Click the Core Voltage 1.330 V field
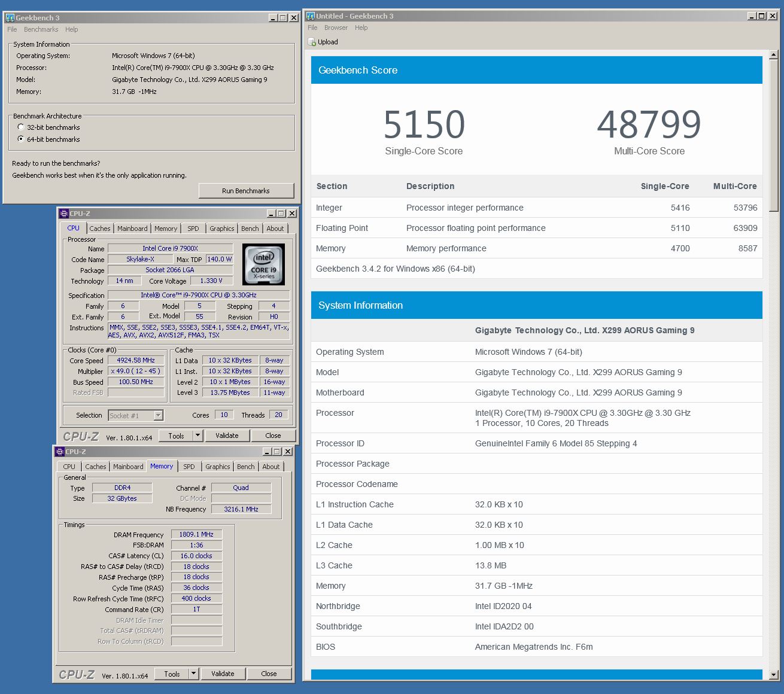784x694 pixels. pos(211,281)
